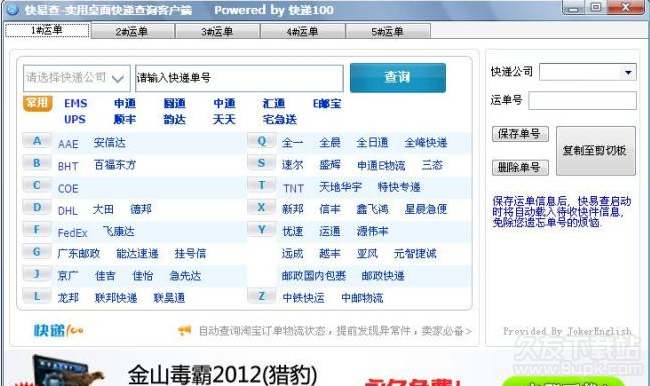Viewport: 650px width, 386px height.
Task: Click the letter Q index button
Action: [262, 141]
